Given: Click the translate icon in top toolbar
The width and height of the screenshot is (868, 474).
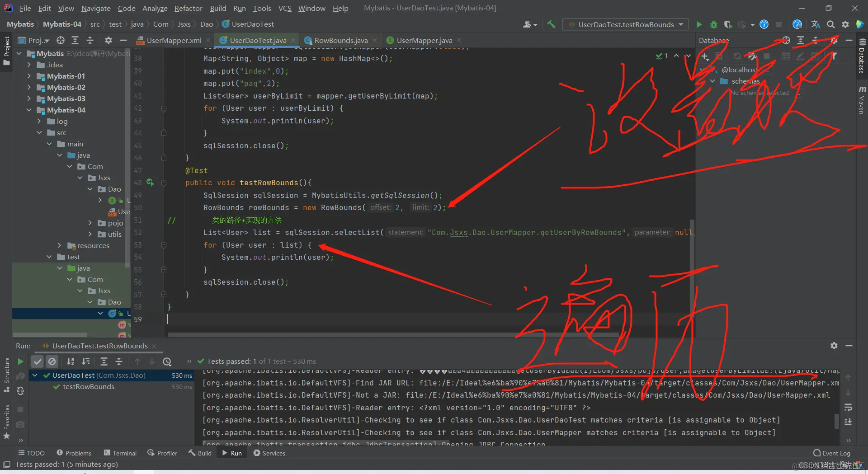Looking at the screenshot, I should [x=816, y=24].
